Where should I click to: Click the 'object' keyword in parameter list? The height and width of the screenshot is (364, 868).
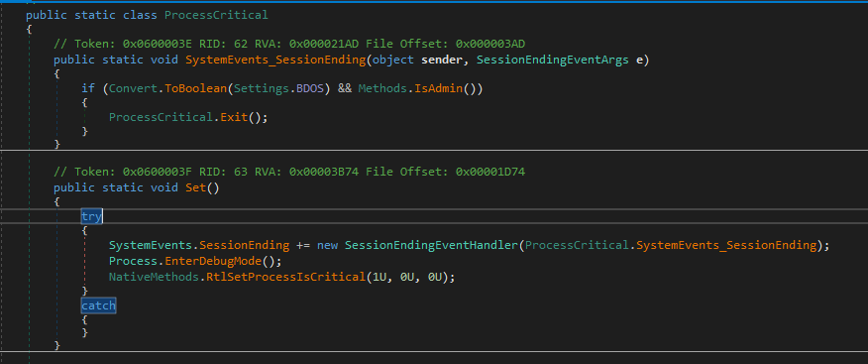tap(393, 60)
